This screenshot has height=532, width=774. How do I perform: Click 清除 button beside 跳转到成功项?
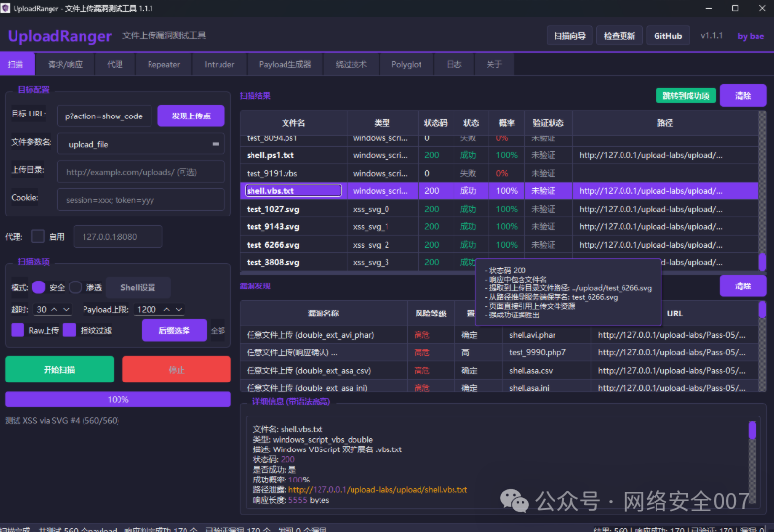(x=742, y=96)
